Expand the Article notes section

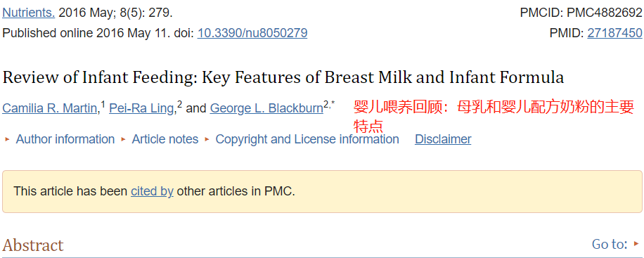[165, 139]
